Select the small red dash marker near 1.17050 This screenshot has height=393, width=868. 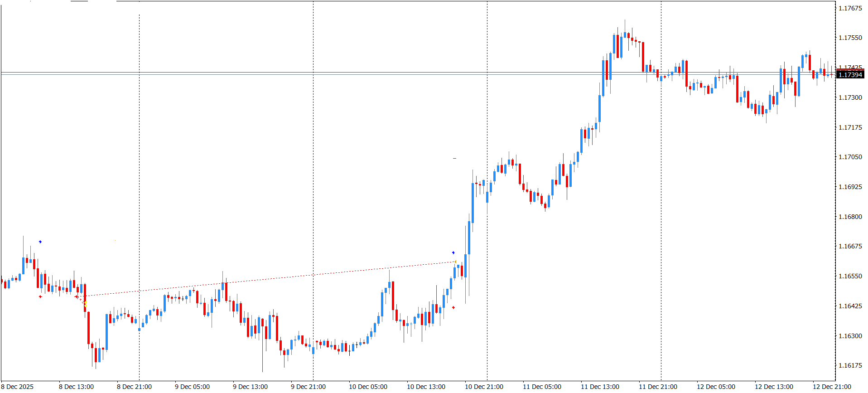(454, 158)
